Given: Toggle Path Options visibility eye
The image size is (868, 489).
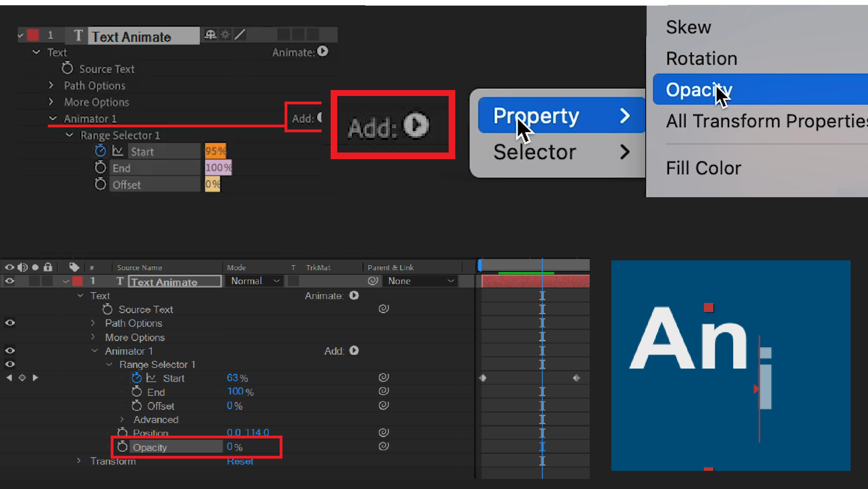Looking at the screenshot, I should coord(10,323).
